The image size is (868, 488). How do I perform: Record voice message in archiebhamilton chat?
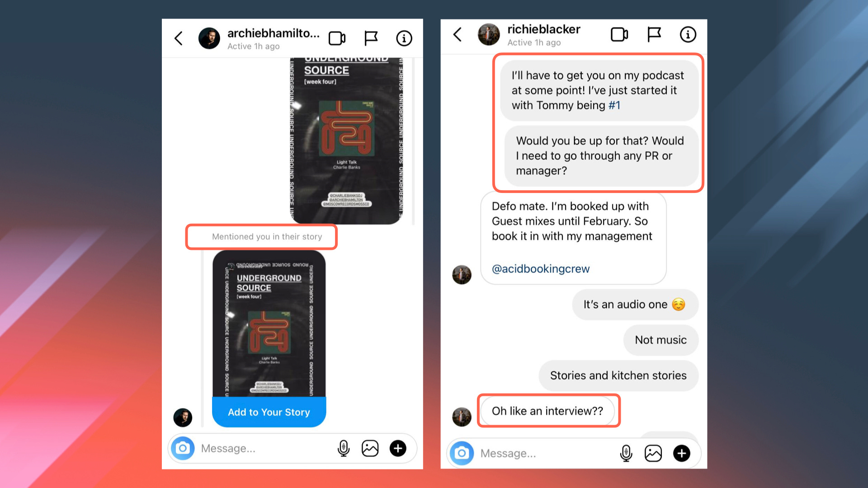[344, 448]
